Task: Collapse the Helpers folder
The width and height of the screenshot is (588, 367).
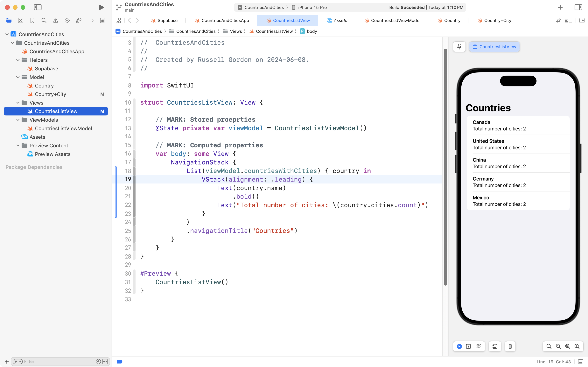Action: [x=18, y=60]
